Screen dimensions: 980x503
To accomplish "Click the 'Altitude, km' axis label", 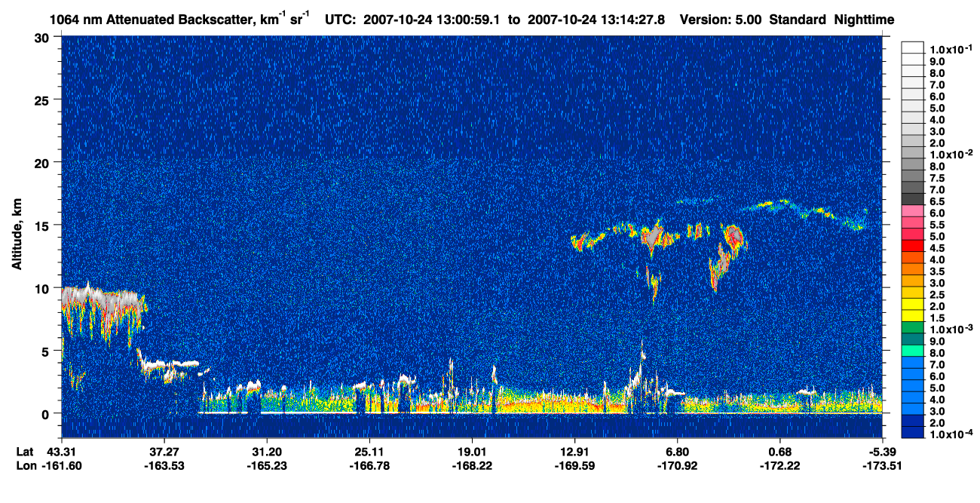I will pyautogui.click(x=17, y=236).
